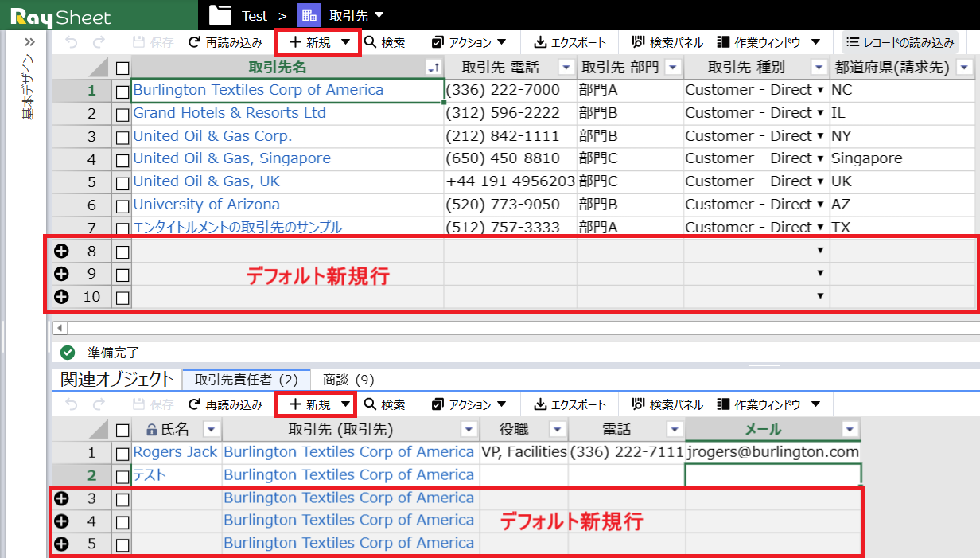The height and width of the screenshot is (558, 980).
Task: Click redo arrow in upper toolbar
Action: coord(99,42)
